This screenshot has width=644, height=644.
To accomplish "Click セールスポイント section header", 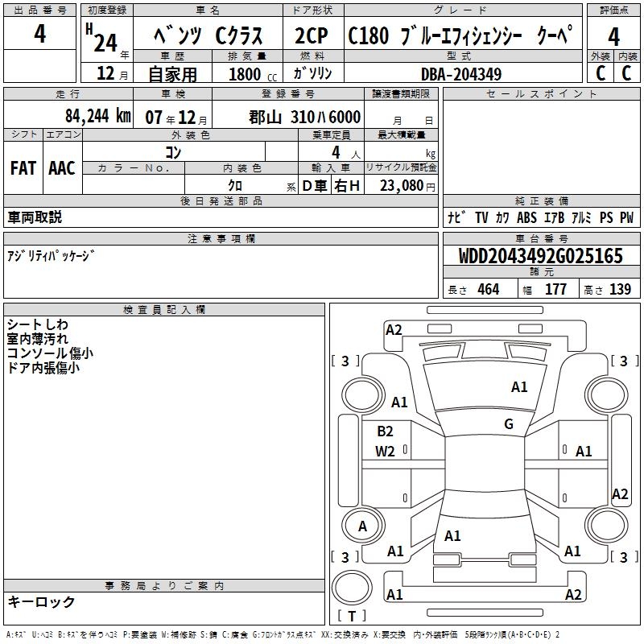I will [541, 93].
